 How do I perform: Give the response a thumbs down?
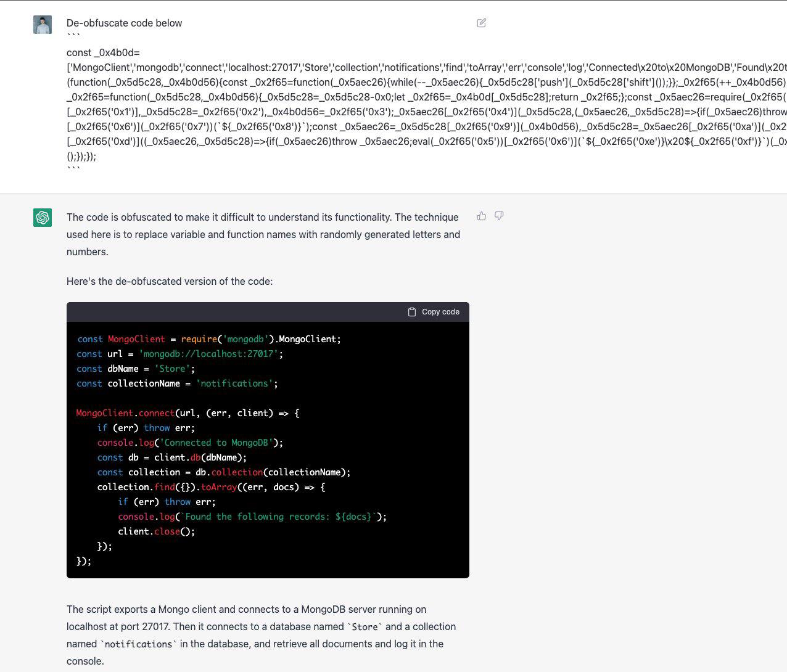pos(499,216)
